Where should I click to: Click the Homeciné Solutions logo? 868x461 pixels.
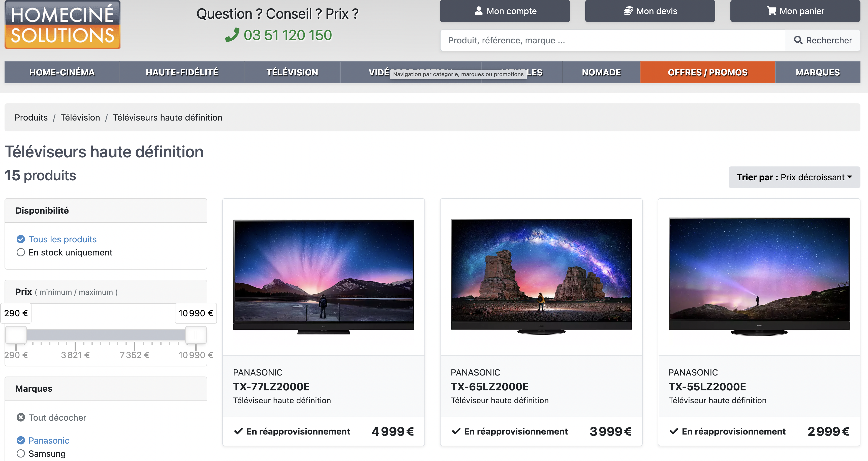[x=62, y=25]
